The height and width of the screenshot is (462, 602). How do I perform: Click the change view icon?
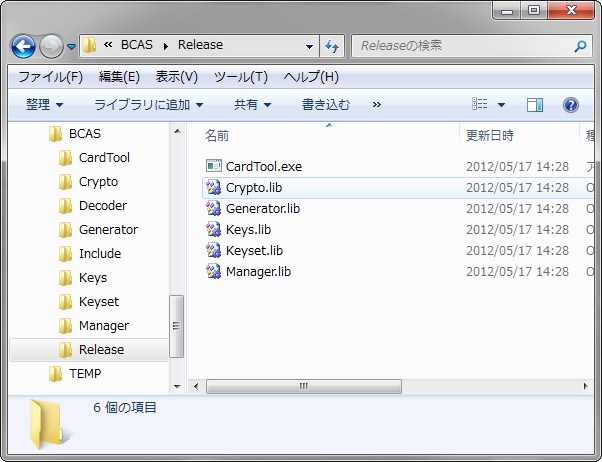coord(480,104)
